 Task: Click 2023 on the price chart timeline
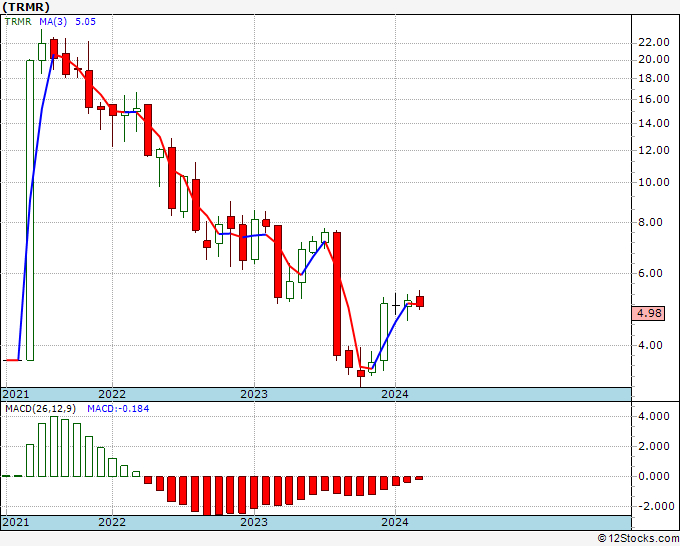point(254,394)
